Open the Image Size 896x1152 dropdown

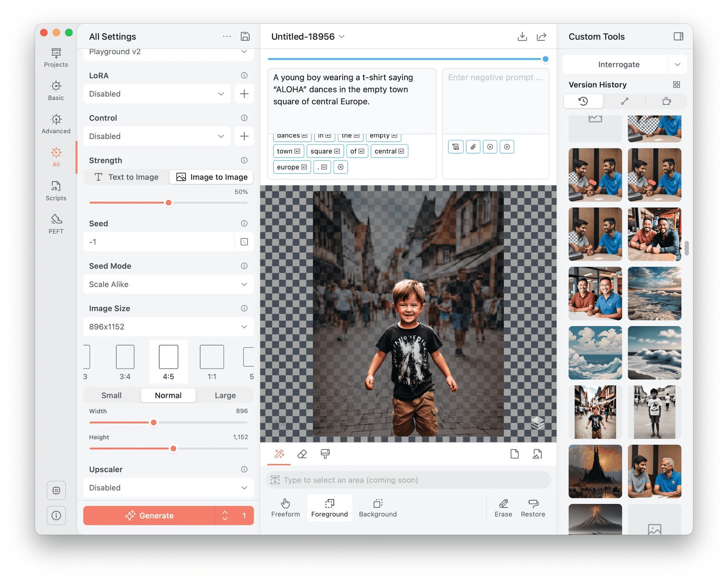168,326
